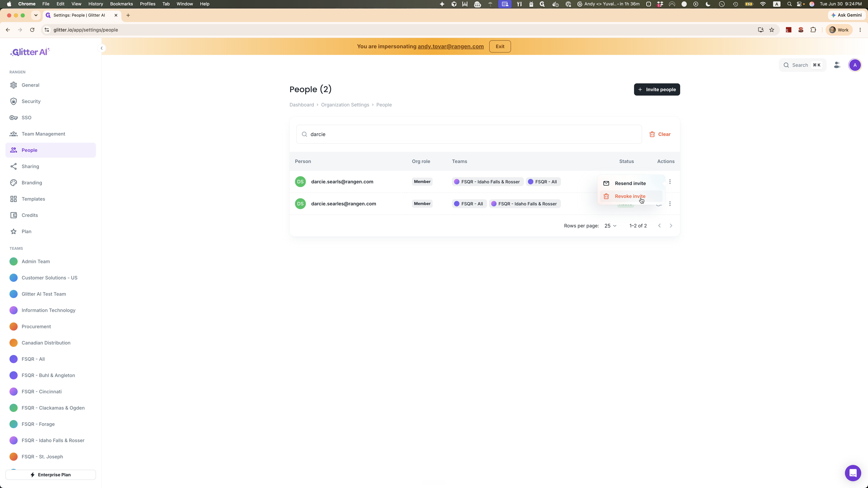
Task: Open the support chat widget
Action: pyautogui.click(x=853, y=473)
